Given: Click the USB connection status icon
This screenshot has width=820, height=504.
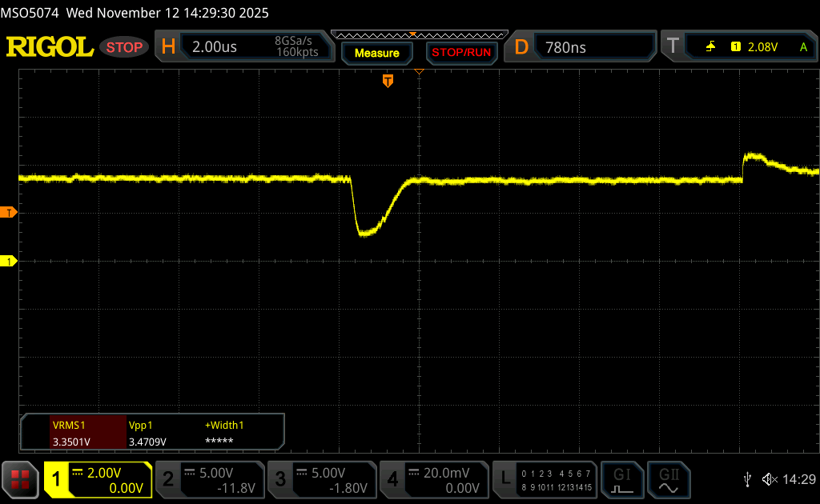Looking at the screenshot, I should [x=747, y=479].
